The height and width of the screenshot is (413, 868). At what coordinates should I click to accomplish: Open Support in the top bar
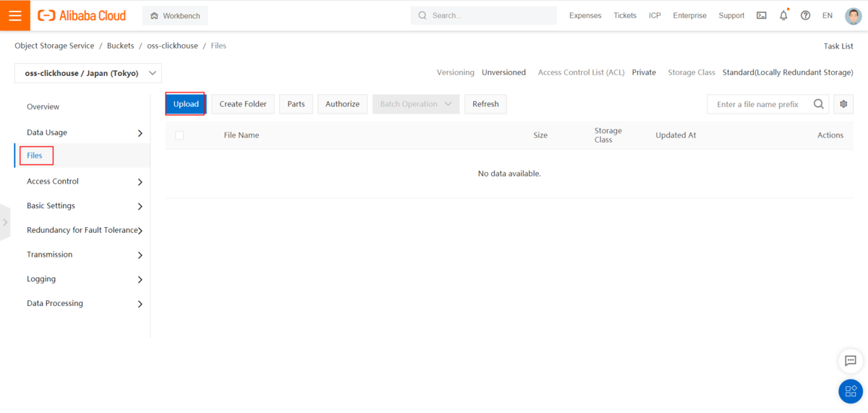click(x=731, y=15)
